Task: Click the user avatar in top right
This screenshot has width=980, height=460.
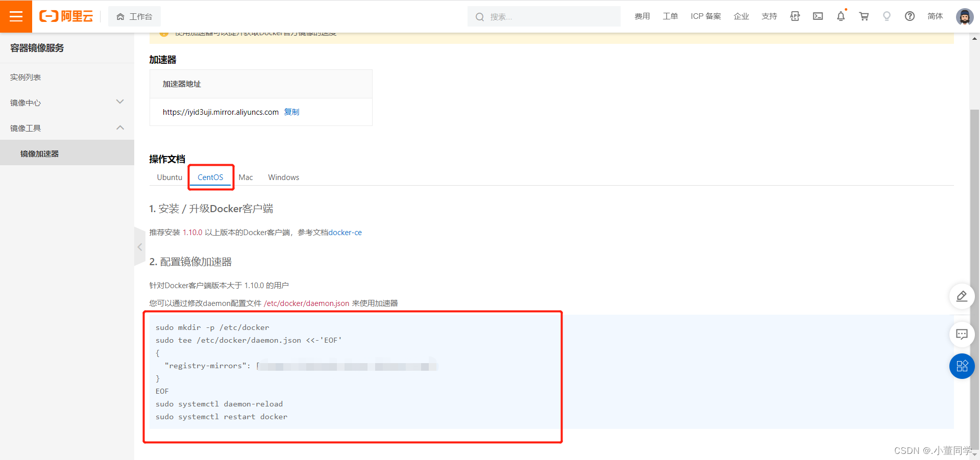Action: [x=964, y=16]
